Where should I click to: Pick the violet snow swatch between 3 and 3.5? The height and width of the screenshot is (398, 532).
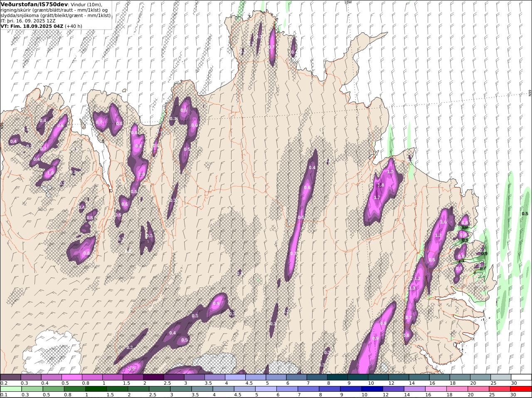(x=195, y=377)
